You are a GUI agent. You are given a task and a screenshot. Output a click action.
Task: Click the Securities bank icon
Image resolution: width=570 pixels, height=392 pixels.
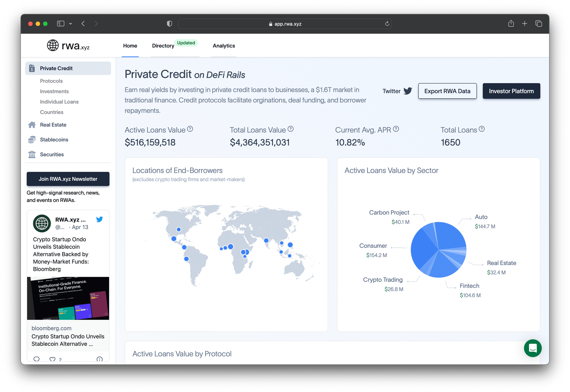(x=32, y=154)
